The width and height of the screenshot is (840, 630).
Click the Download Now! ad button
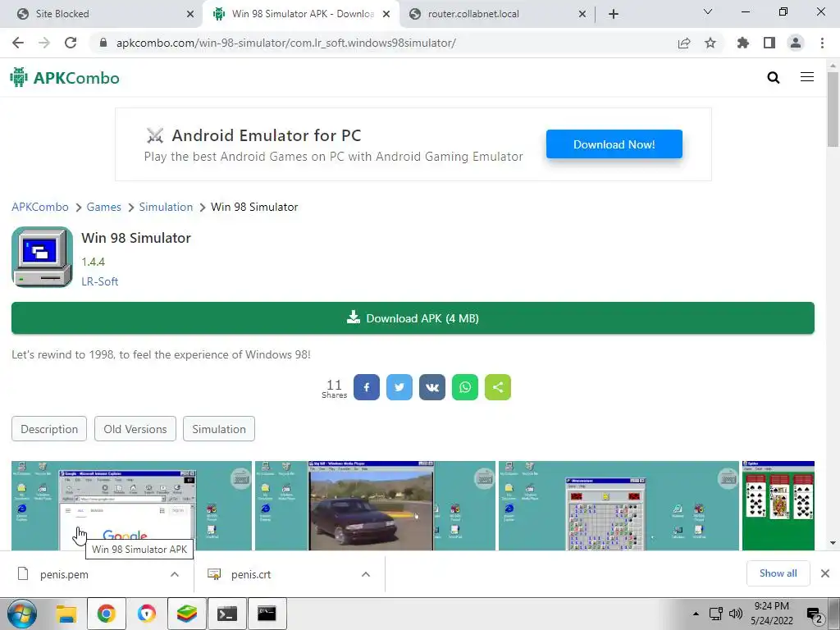pyautogui.click(x=614, y=144)
